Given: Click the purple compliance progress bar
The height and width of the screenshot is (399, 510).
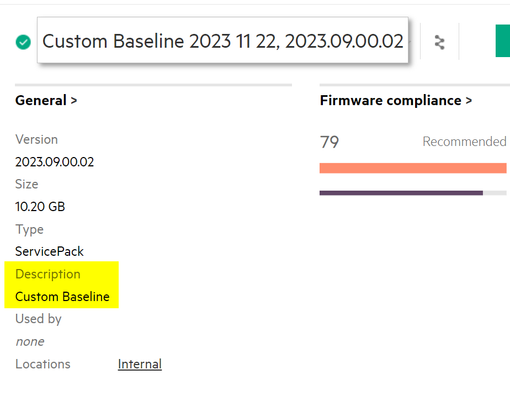Looking at the screenshot, I should coord(401,193).
